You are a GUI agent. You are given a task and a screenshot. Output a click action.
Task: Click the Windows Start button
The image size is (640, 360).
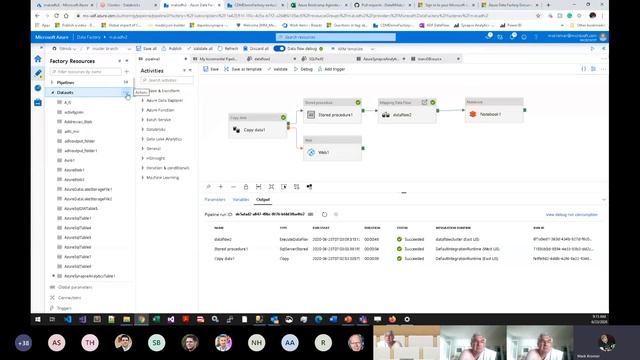pos(38,319)
